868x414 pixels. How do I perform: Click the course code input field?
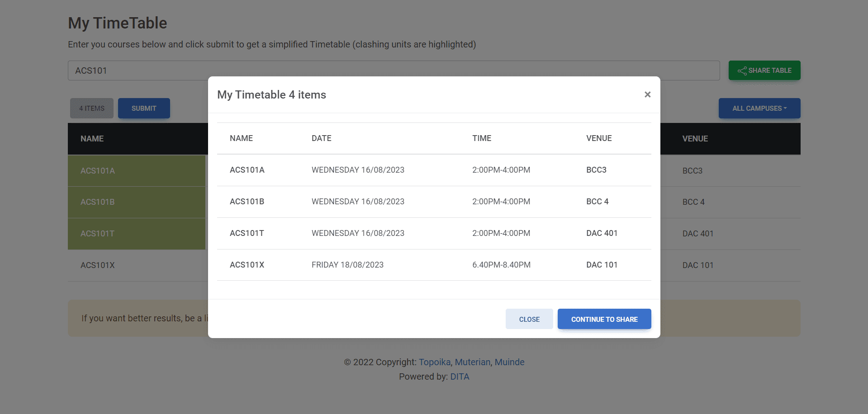[x=136, y=71]
